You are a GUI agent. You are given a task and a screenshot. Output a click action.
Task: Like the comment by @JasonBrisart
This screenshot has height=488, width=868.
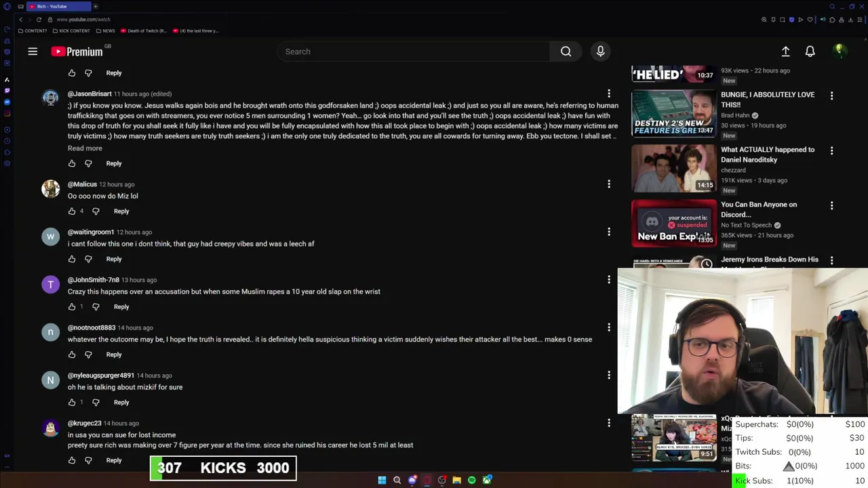(x=72, y=163)
